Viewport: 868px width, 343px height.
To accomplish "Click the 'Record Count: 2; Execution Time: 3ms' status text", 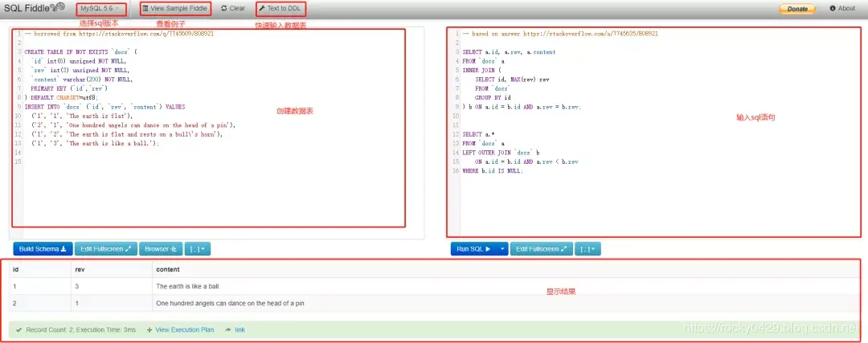I will point(81,329).
